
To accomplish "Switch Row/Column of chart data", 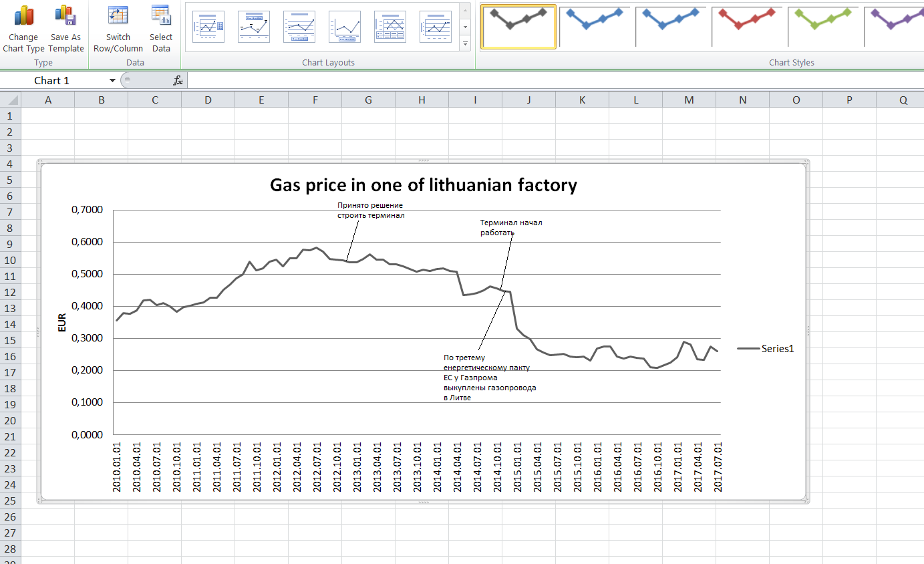I will pyautogui.click(x=118, y=28).
